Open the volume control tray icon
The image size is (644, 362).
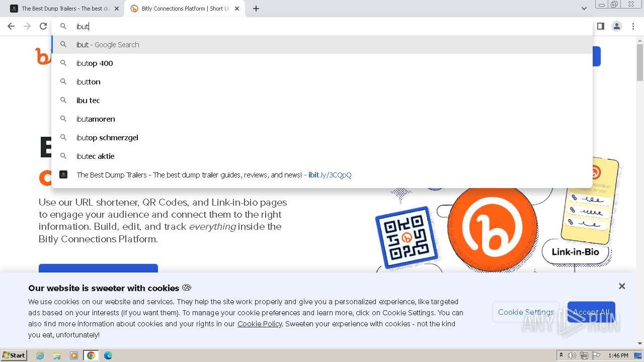tap(572, 355)
